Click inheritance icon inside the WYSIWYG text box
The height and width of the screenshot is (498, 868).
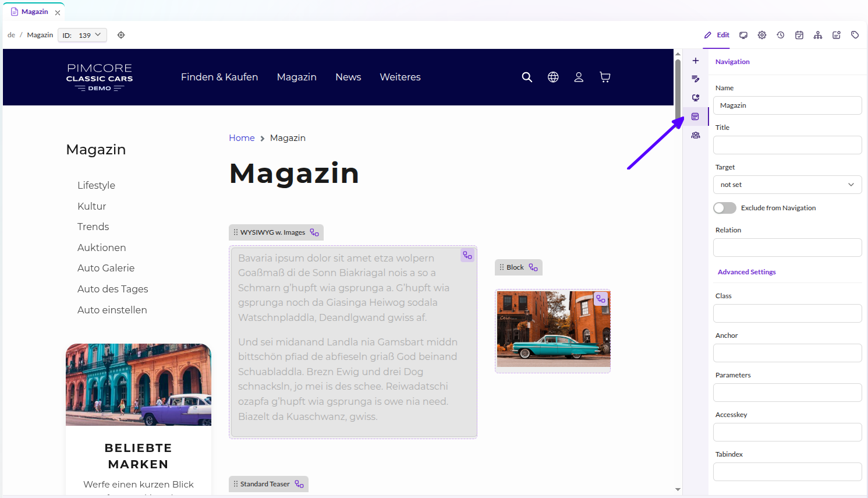point(467,255)
